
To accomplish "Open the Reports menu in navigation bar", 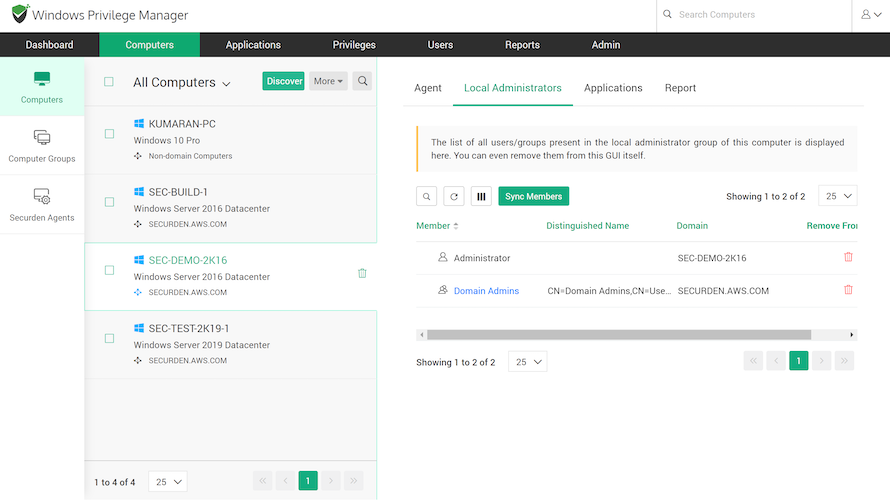I will point(522,45).
